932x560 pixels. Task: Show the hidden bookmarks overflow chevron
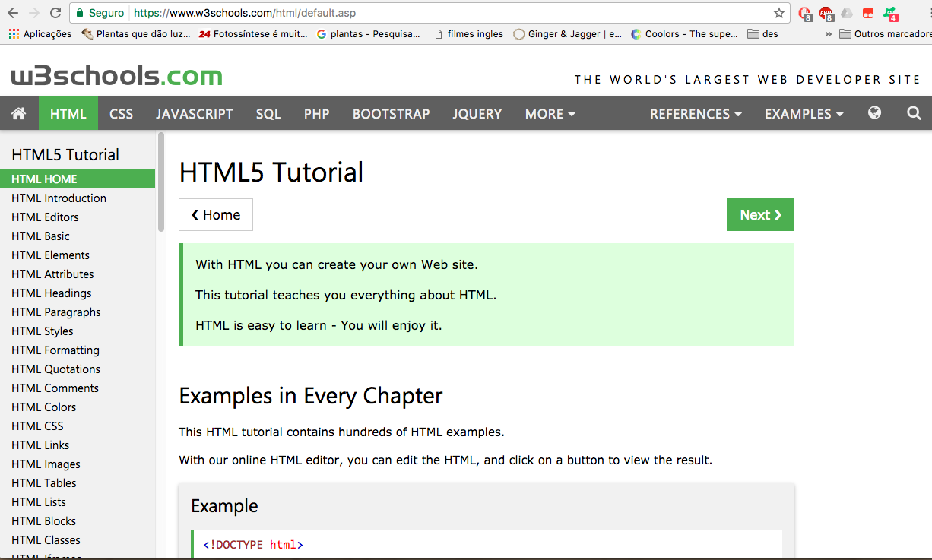tap(828, 34)
